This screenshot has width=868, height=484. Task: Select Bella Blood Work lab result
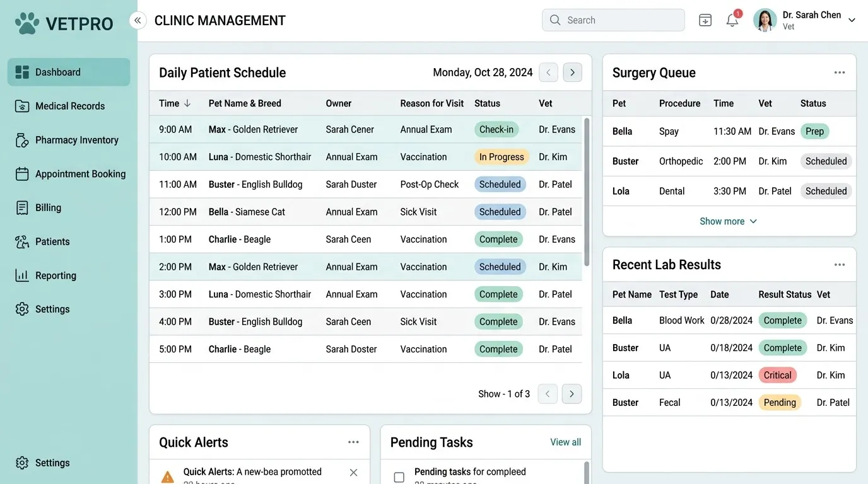pos(729,320)
